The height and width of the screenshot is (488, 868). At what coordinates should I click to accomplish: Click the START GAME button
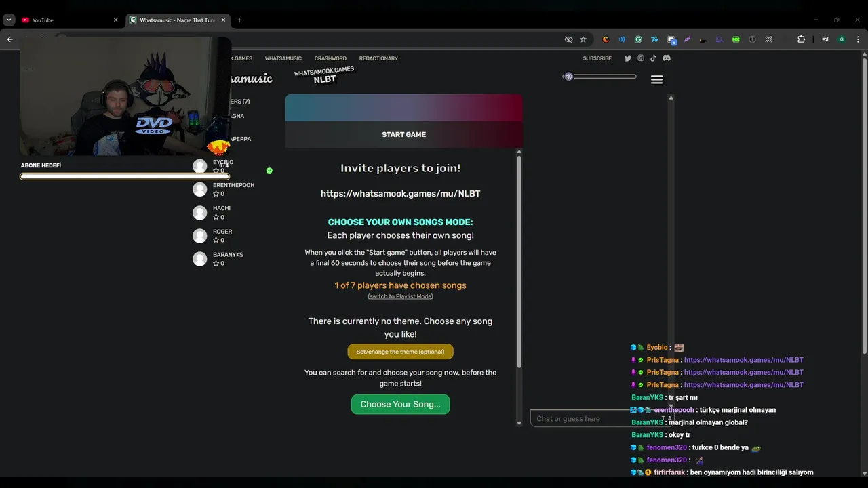(403, 134)
